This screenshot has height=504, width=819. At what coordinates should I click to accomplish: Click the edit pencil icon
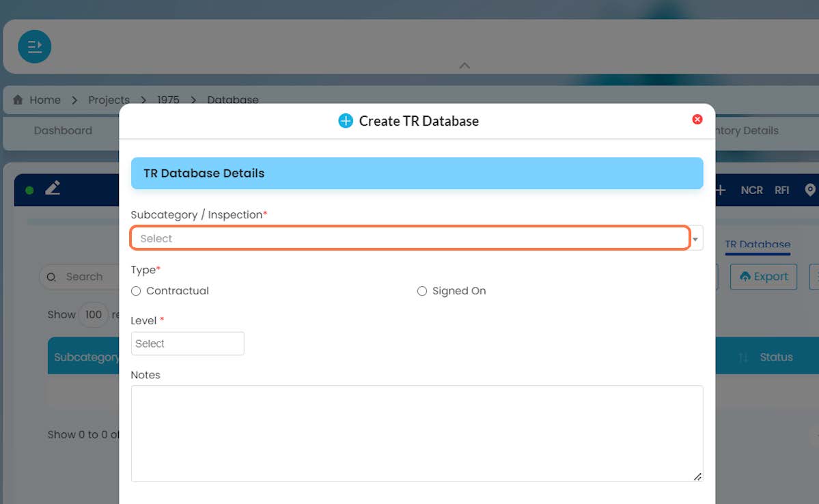(x=53, y=188)
